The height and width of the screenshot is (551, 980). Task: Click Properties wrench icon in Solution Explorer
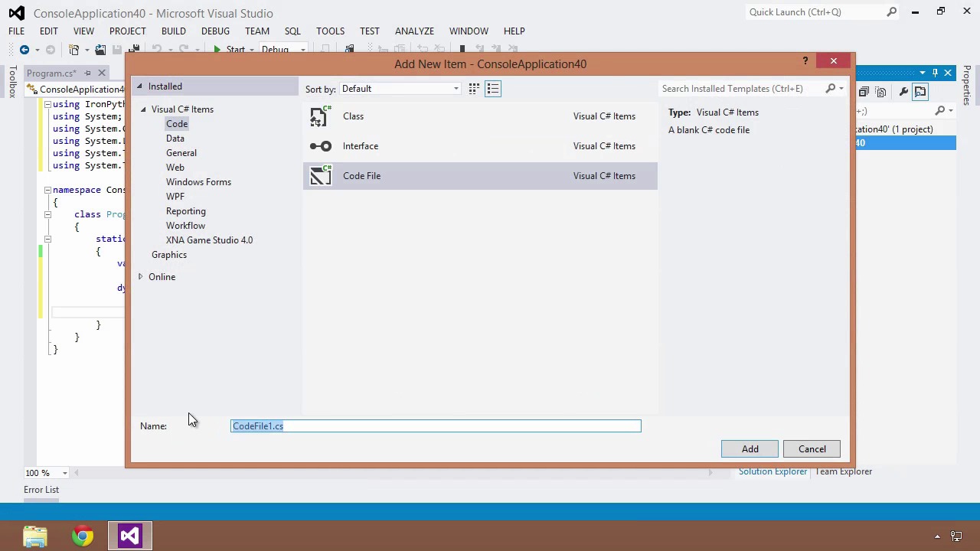click(x=903, y=92)
